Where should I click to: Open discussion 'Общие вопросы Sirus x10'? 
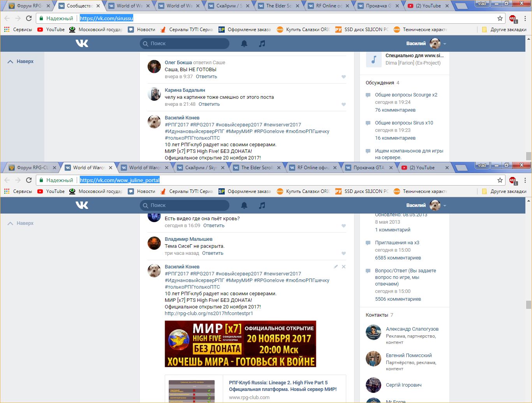(404, 123)
